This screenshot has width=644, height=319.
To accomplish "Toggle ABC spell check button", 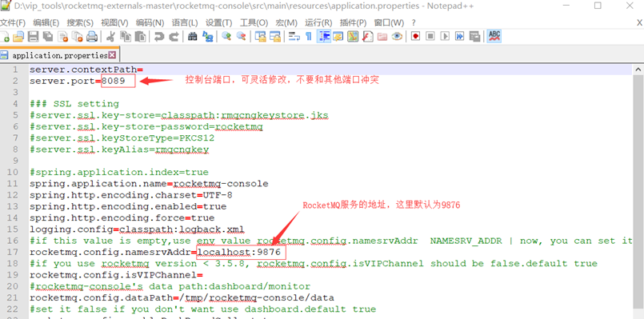I will pyautogui.click(x=494, y=37).
